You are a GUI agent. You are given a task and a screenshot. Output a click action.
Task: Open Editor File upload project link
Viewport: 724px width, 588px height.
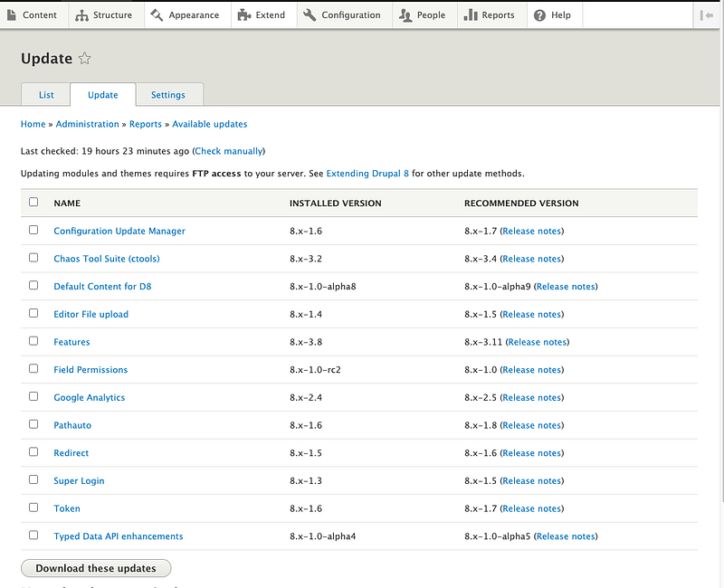tap(91, 314)
